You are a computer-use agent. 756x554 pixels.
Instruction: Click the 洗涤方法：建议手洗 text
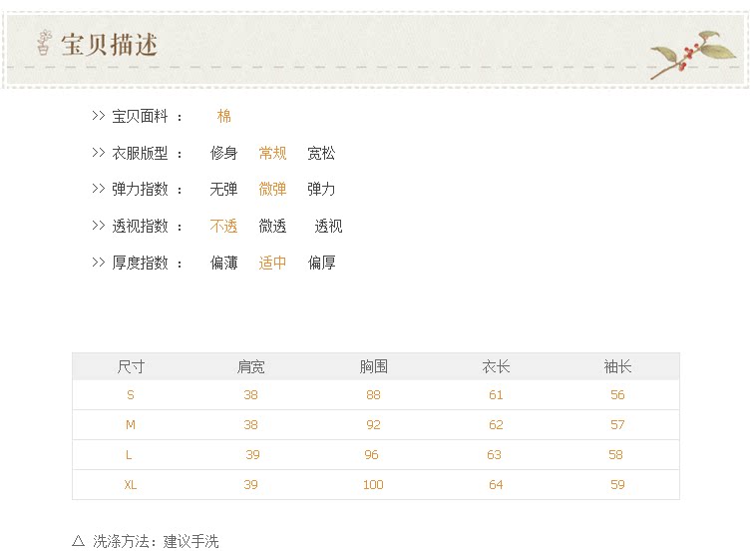pyautogui.click(x=156, y=541)
